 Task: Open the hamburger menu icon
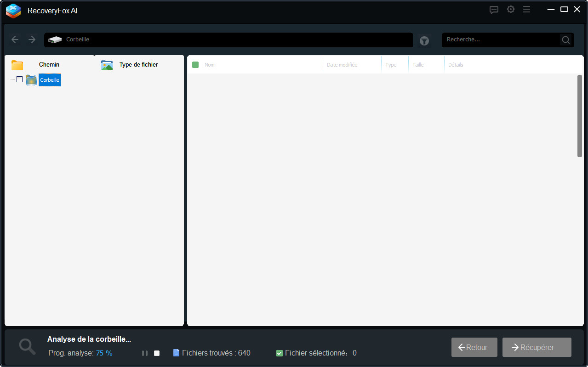[x=526, y=9]
